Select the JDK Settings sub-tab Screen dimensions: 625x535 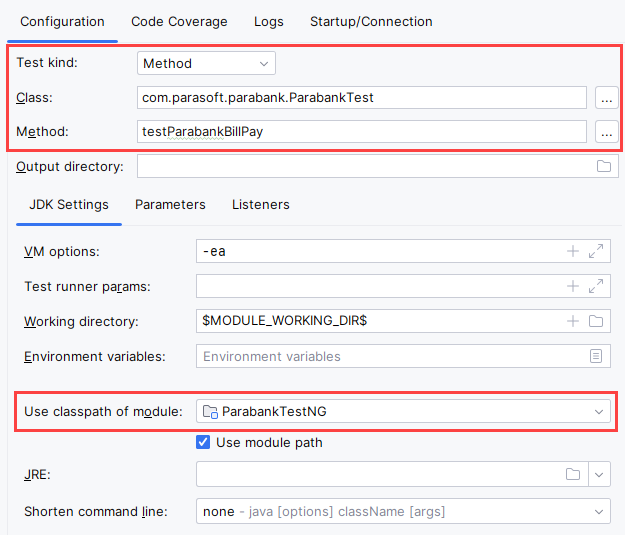(x=69, y=205)
